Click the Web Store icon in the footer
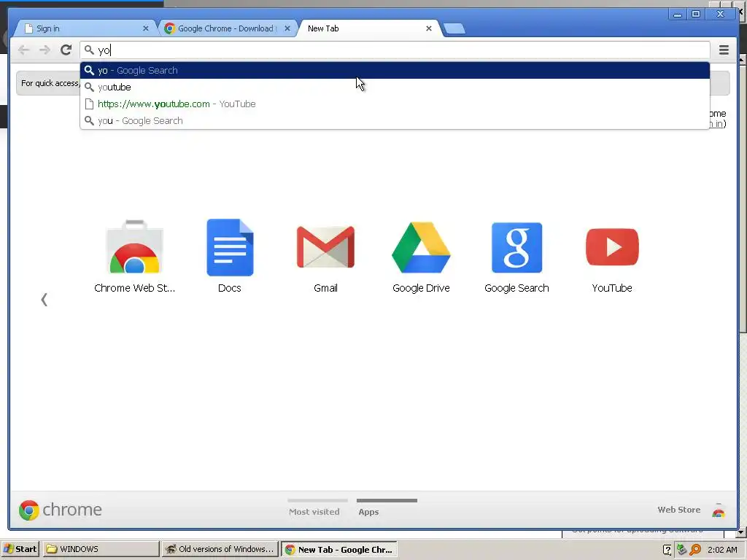The image size is (747, 560). click(719, 510)
